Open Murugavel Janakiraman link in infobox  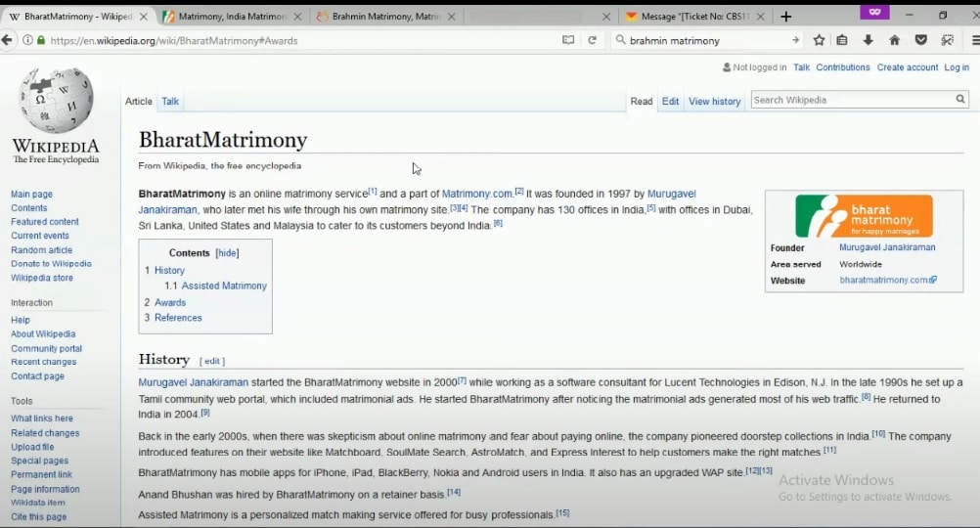887,247
